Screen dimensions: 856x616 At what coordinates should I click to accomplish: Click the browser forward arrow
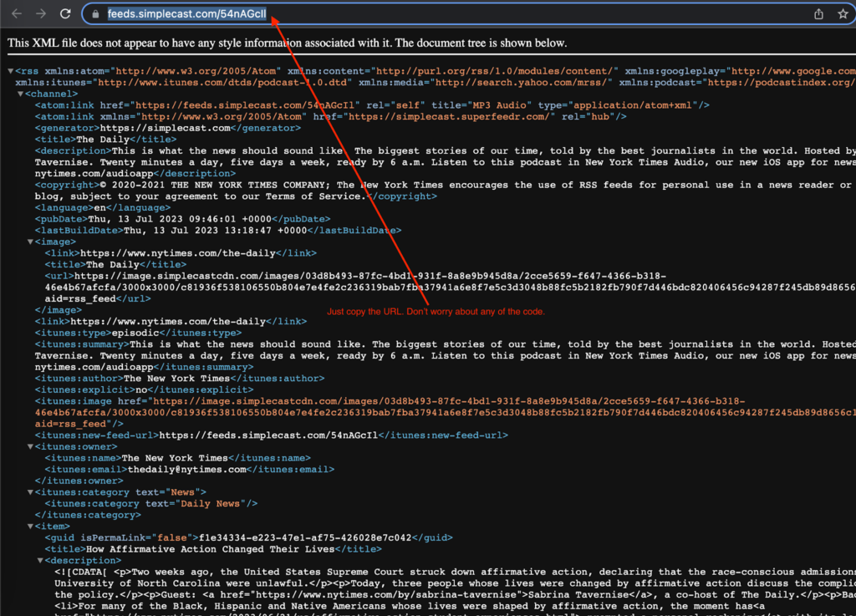tap(41, 14)
